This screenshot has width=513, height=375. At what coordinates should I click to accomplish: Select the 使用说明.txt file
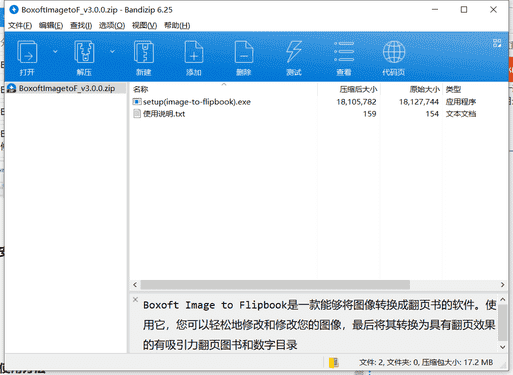tap(164, 114)
